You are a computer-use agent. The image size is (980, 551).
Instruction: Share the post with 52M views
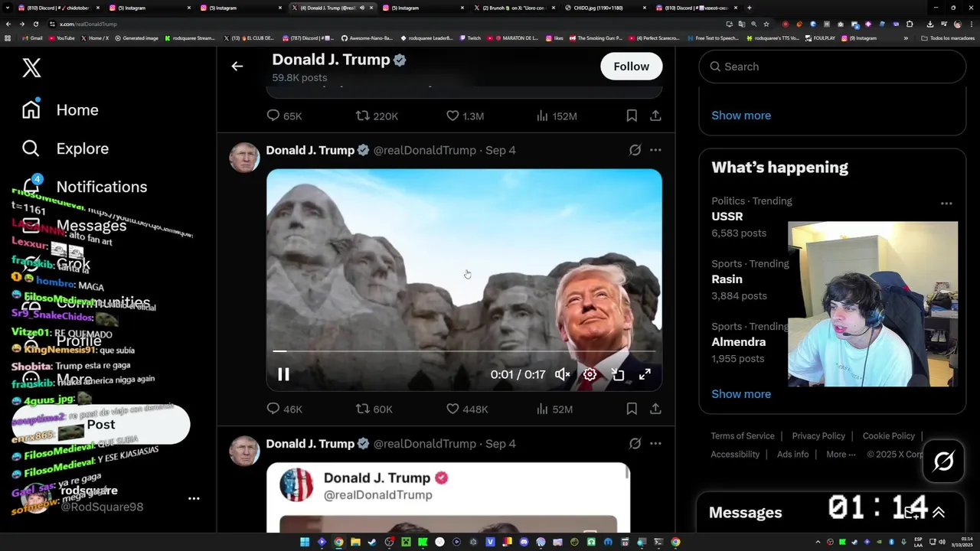pos(655,409)
